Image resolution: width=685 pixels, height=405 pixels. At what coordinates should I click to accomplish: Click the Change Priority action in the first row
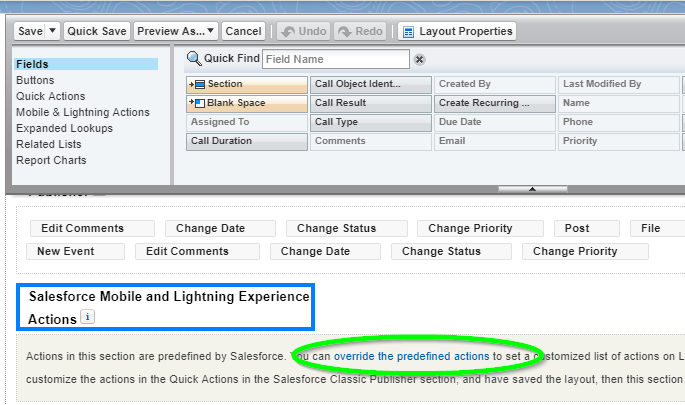pos(480,228)
